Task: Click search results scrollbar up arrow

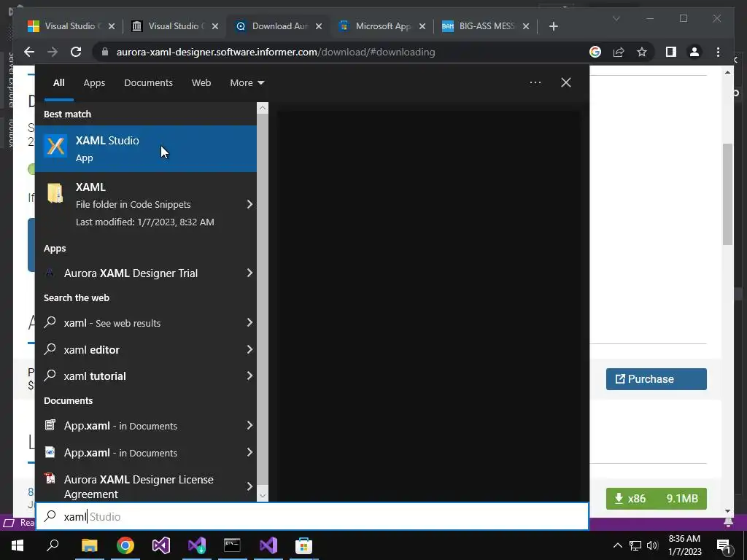Action: (x=263, y=108)
